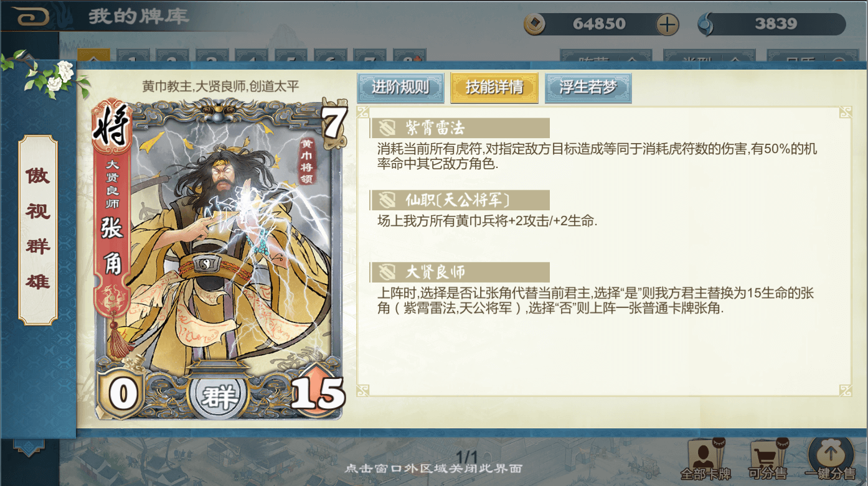
Task: Click the 大贤良师 skill icon
Action: pyautogui.click(x=387, y=273)
